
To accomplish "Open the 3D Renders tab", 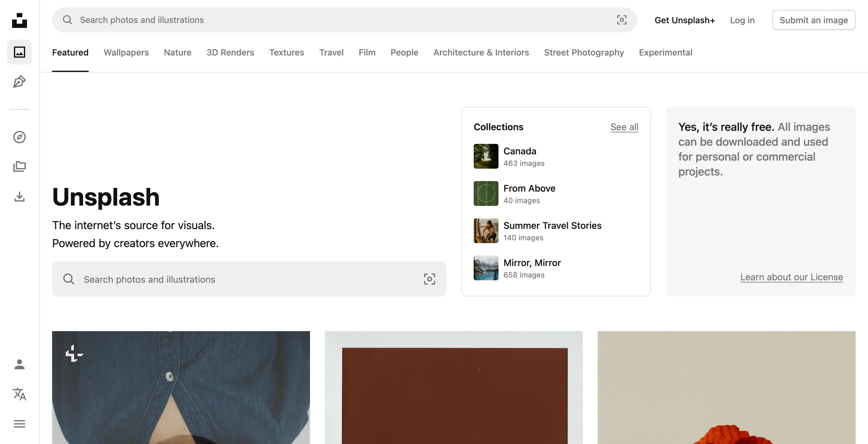I will coord(230,52).
